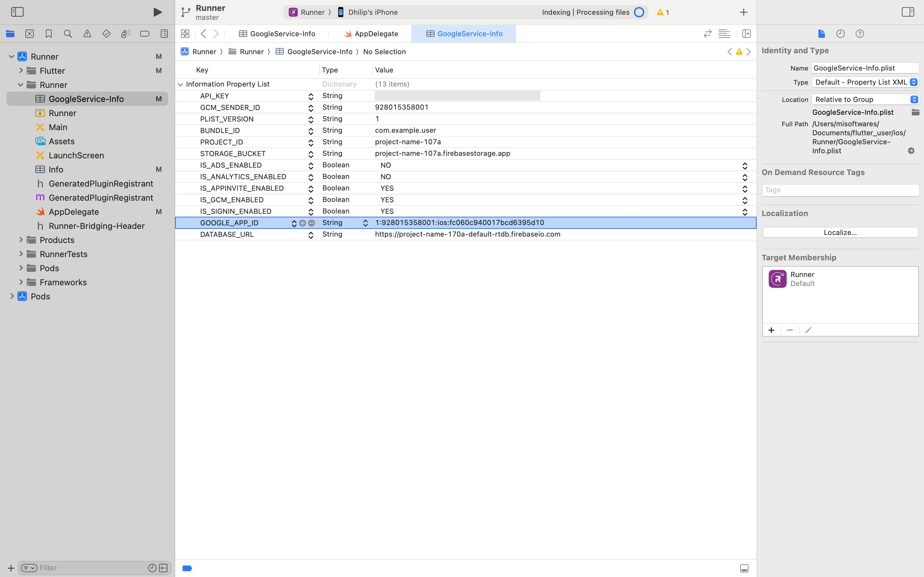Image resolution: width=924 pixels, height=577 pixels.
Task: Add an editor on the right
Action: [x=747, y=34]
